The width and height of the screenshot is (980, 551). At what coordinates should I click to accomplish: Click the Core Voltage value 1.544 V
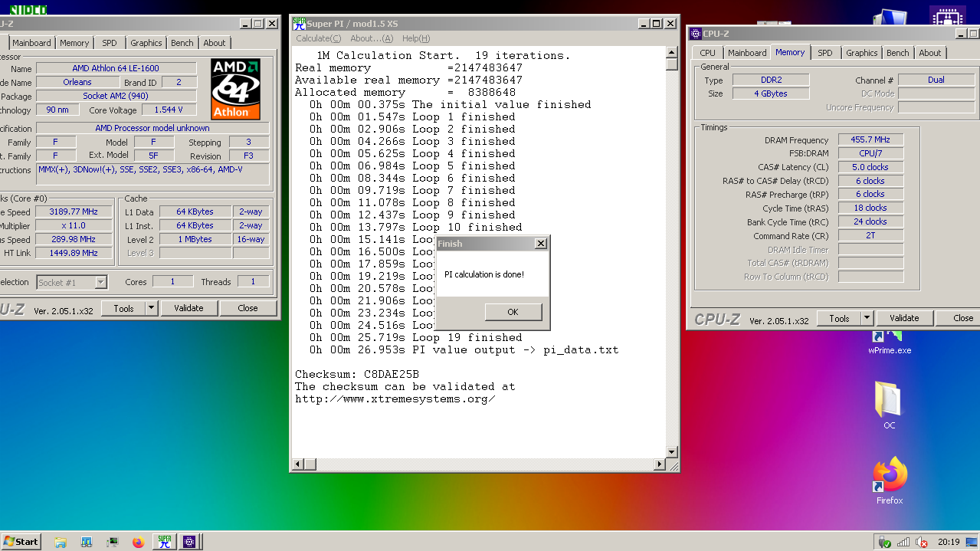[169, 110]
